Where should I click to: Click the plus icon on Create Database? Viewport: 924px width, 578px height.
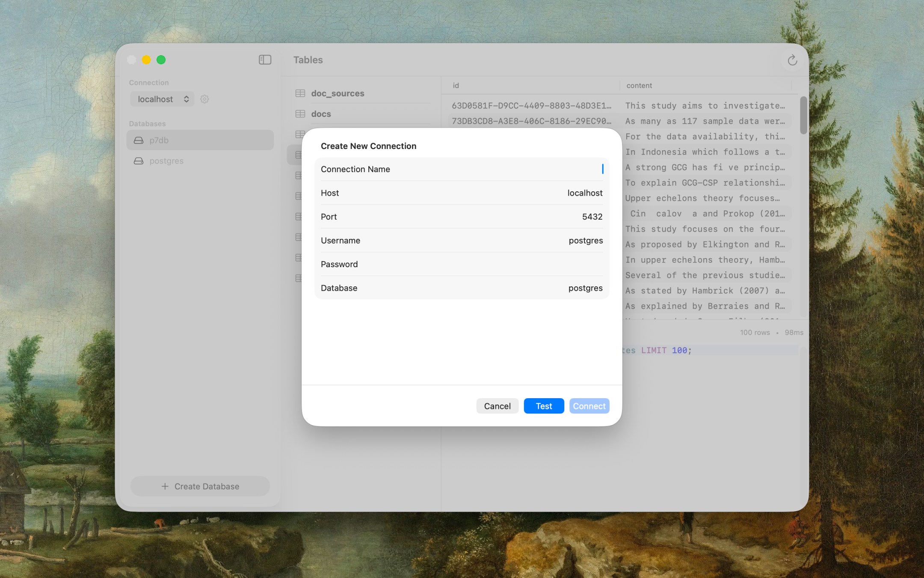[165, 486]
